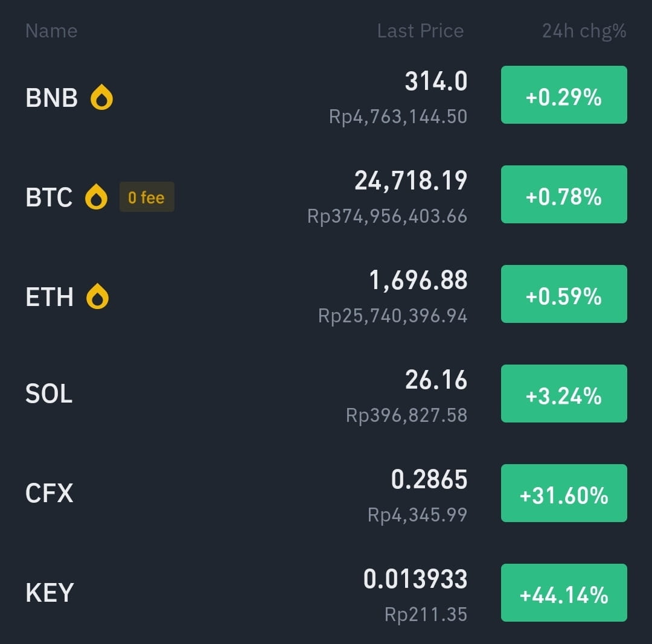
Task: Click the flame icon next to BTC
Action: [98, 196]
